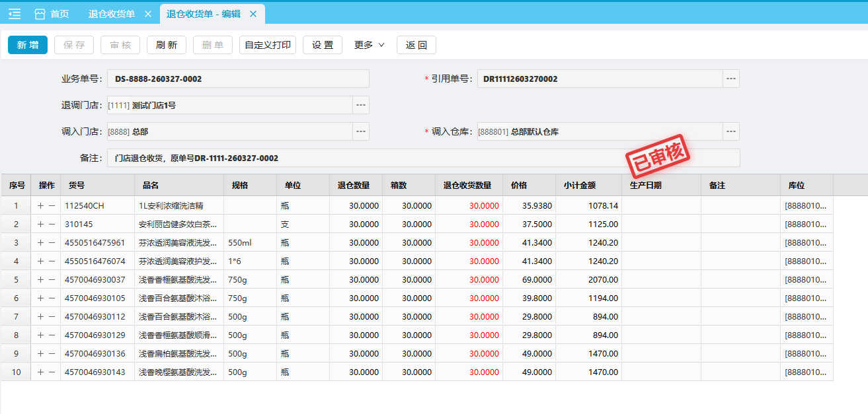
Task: Click the 刷新 button
Action: click(167, 45)
